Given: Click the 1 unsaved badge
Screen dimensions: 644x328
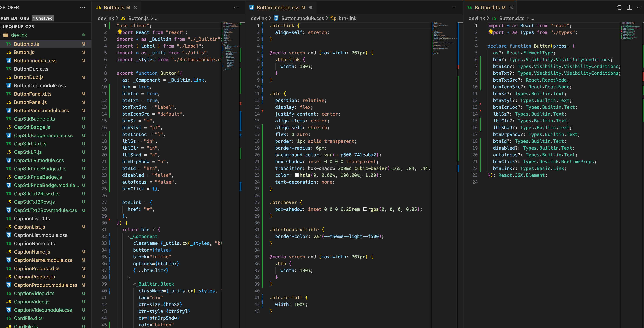Looking at the screenshot, I should (43, 18).
